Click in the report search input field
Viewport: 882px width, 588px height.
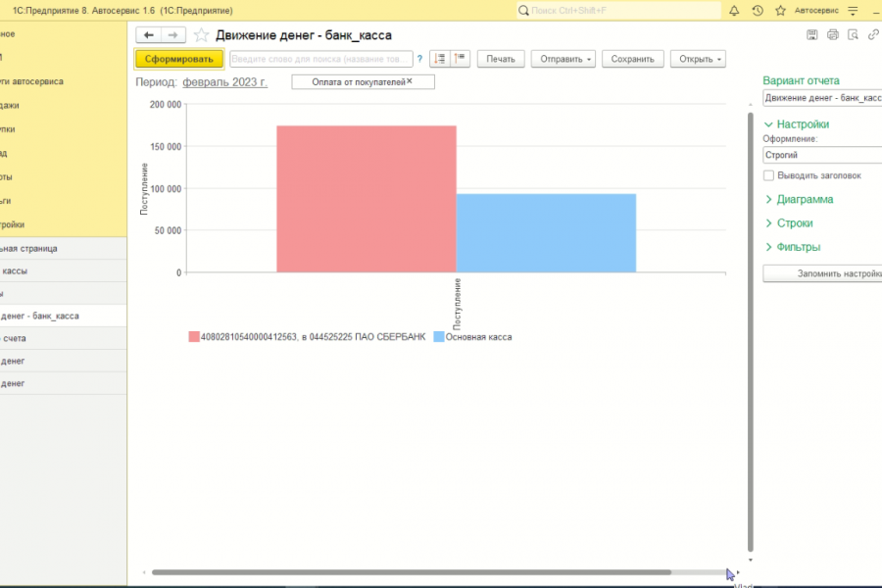point(321,59)
